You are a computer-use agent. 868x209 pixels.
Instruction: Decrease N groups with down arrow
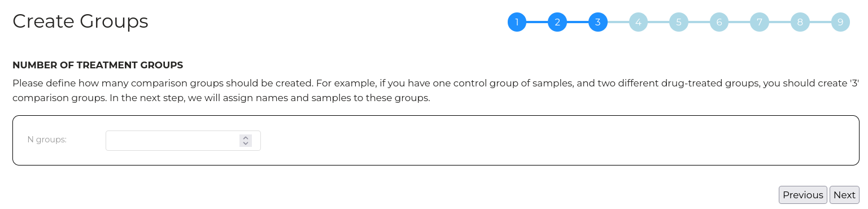pyautogui.click(x=245, y=143)
